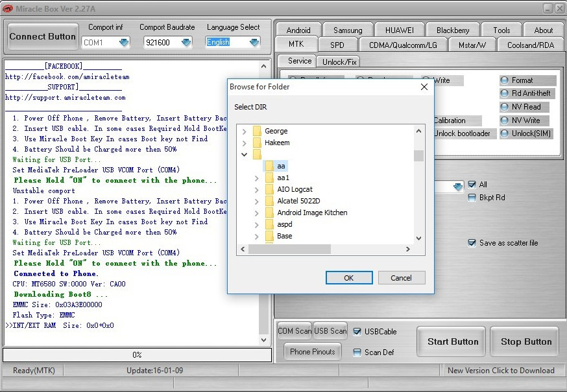Switch to the Blackberry tab
The height and width of the screenshot is (392, 567).
coord(453,30)
